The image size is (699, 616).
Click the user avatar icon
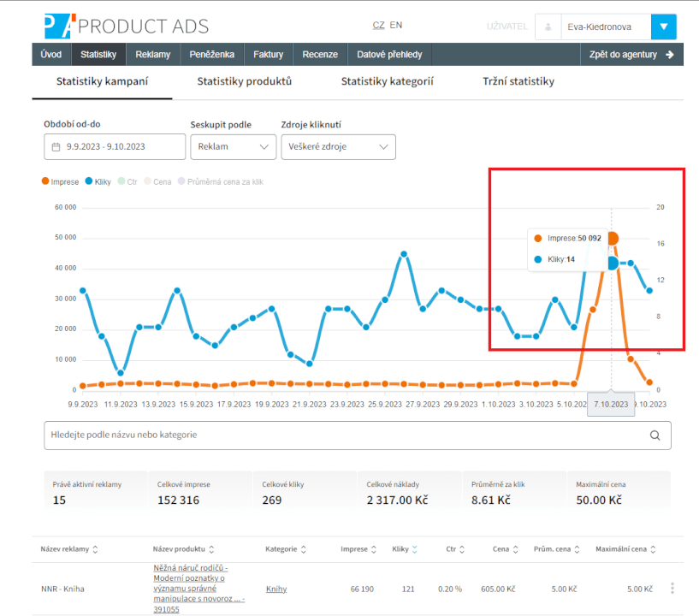[x=548, y=27]
